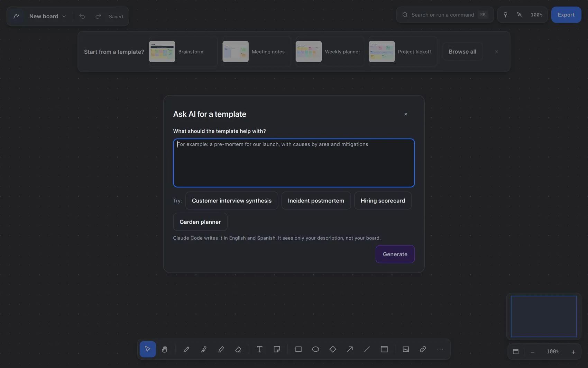Select the arrow tool
The image size is (588, 368).
coord(350,349)
